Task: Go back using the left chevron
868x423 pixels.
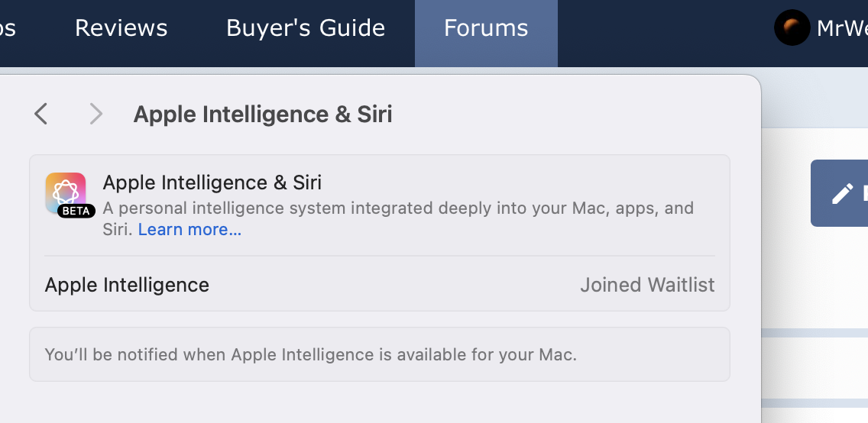Action: point(41,114)
